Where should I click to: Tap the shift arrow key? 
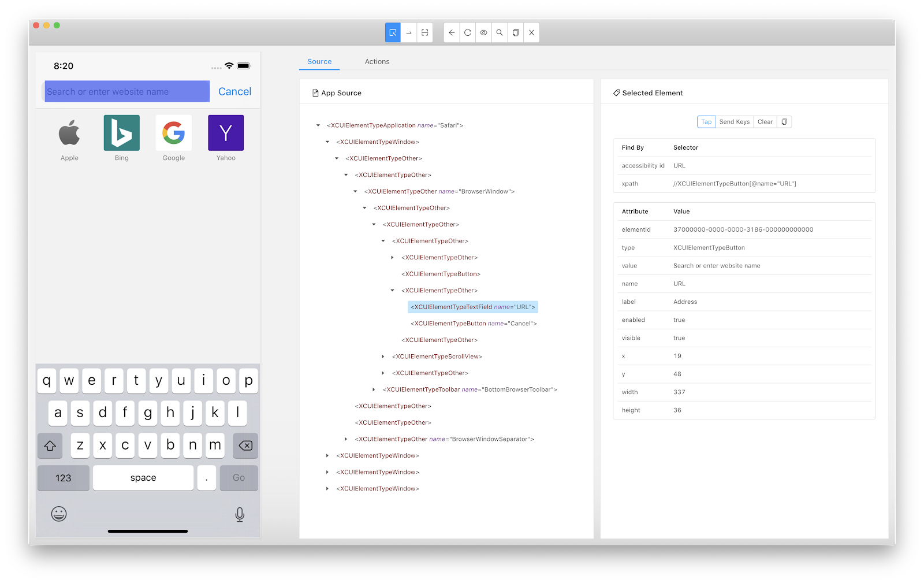click(x=50, y=445)
